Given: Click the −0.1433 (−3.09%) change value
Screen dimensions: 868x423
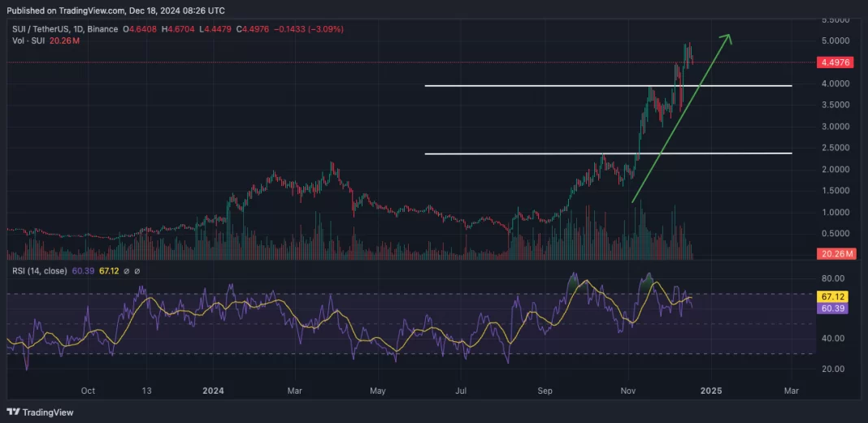Looking at the screenshot, I should coord(310,29).
